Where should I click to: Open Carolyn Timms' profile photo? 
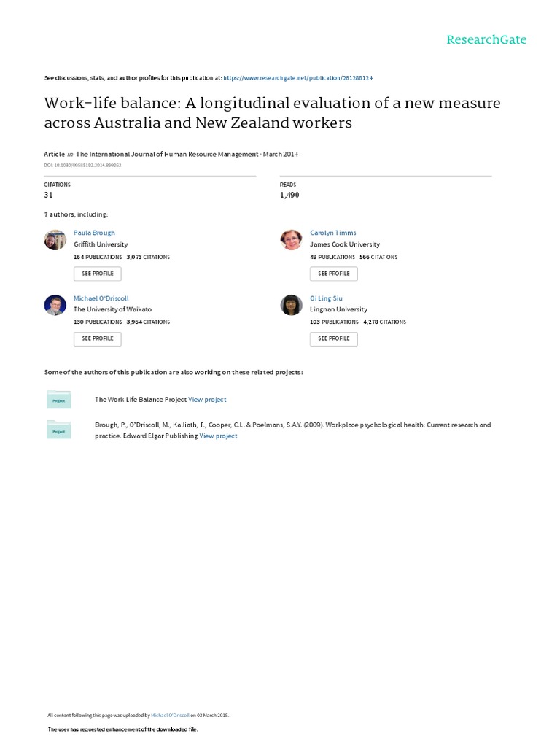[292, 240]
